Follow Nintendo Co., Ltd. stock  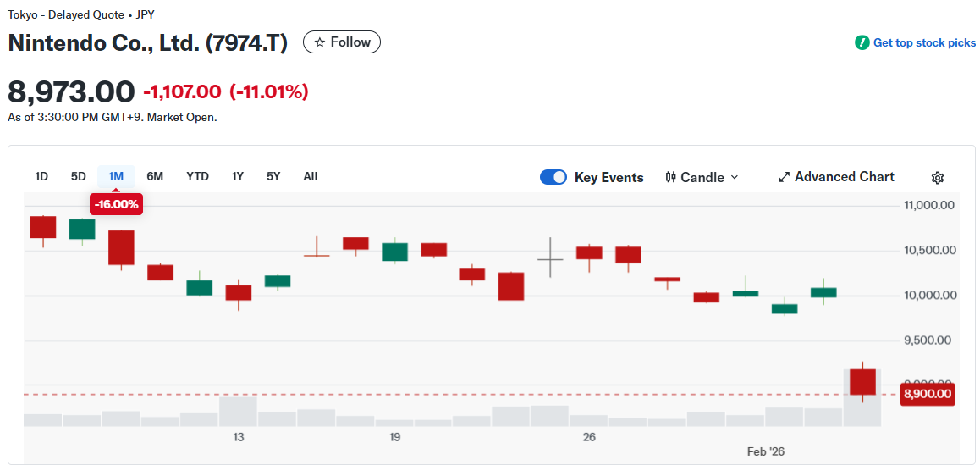(x=342, y=42)
